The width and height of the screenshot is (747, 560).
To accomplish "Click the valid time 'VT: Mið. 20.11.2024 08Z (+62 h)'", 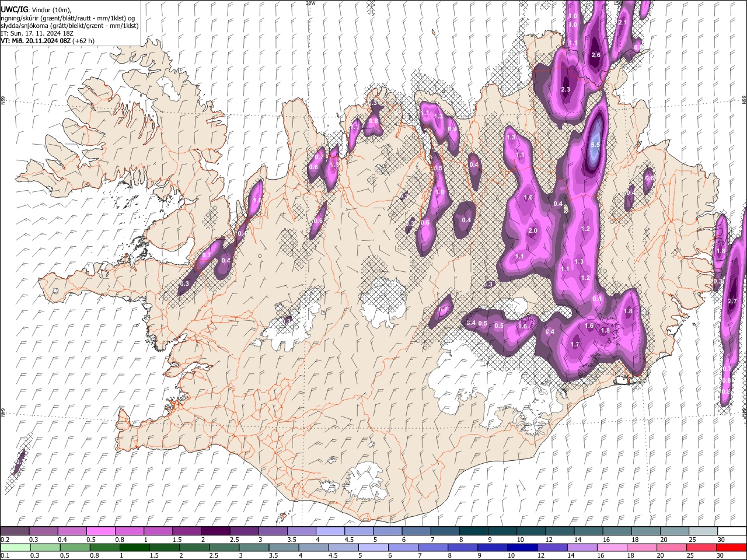I will click(48, 41).
